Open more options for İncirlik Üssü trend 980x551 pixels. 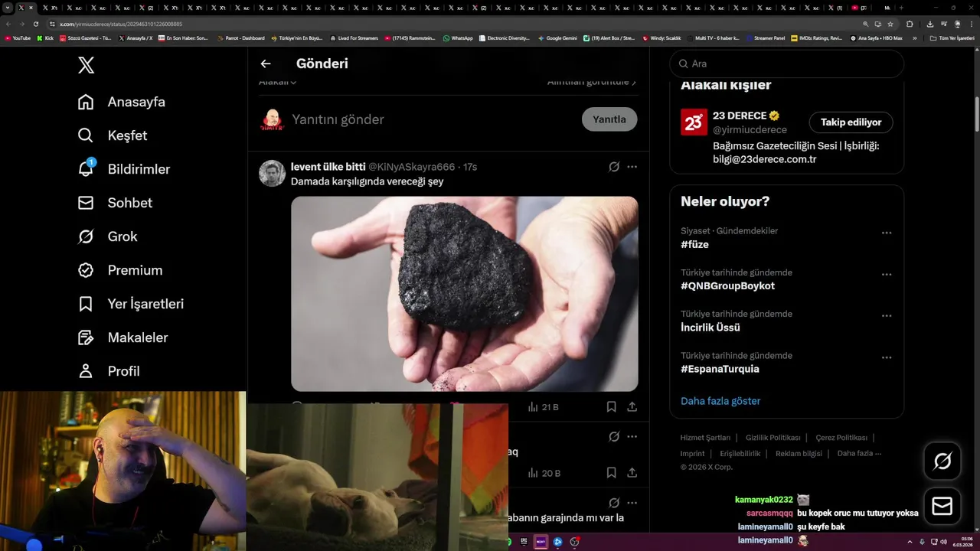point(887,315)
